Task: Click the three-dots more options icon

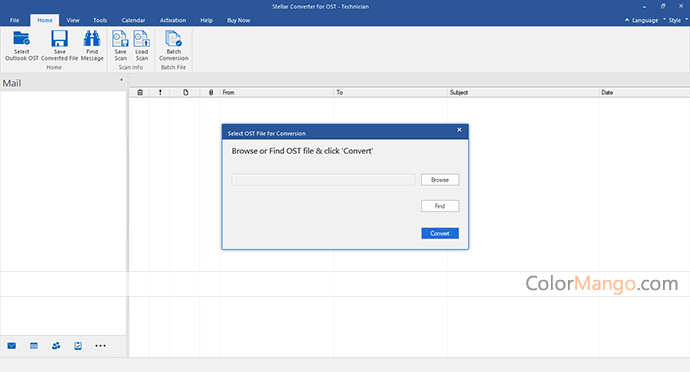Action: click(x=100, y=346)
